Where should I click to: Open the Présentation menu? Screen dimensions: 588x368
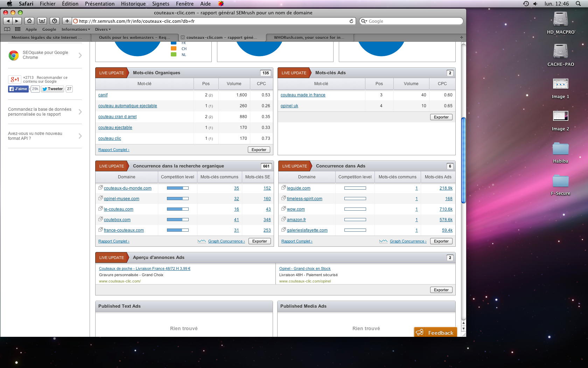pos(100,4)
